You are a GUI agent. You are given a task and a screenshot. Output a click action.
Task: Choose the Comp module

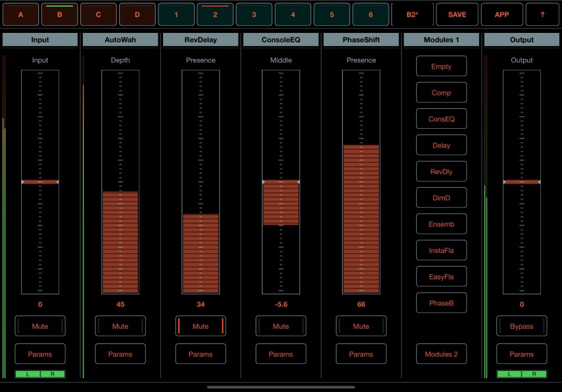click(x=441, y=93)
